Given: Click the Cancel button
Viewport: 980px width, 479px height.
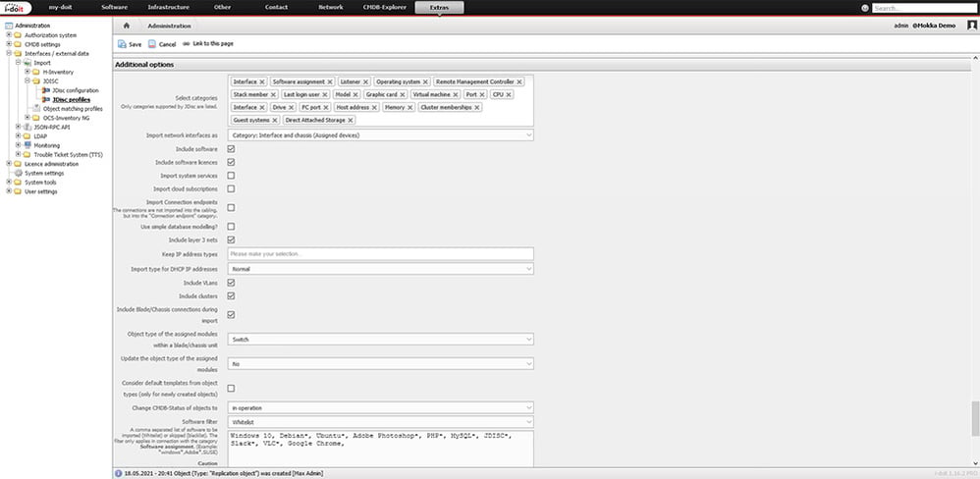Looking at the screenshot, I should [162, 44].
